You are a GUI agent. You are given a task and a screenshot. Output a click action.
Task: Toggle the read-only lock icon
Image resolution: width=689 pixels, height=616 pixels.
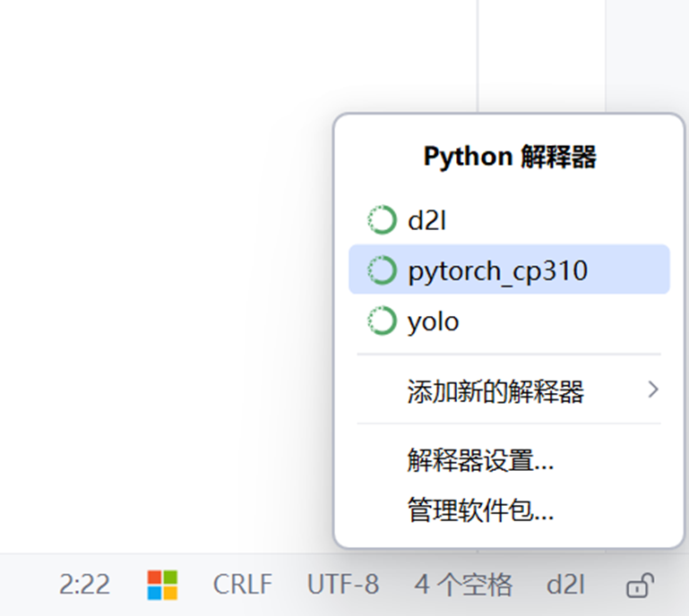[640, 586]
